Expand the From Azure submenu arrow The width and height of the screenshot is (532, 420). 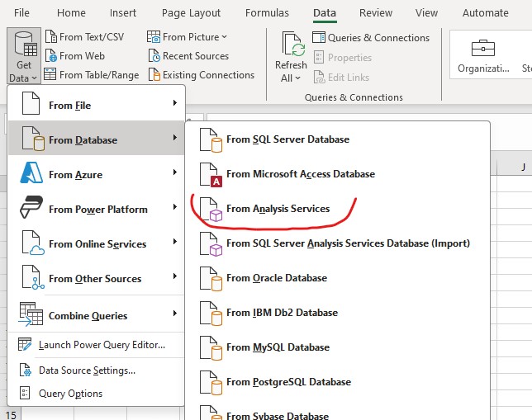[175, 172]
